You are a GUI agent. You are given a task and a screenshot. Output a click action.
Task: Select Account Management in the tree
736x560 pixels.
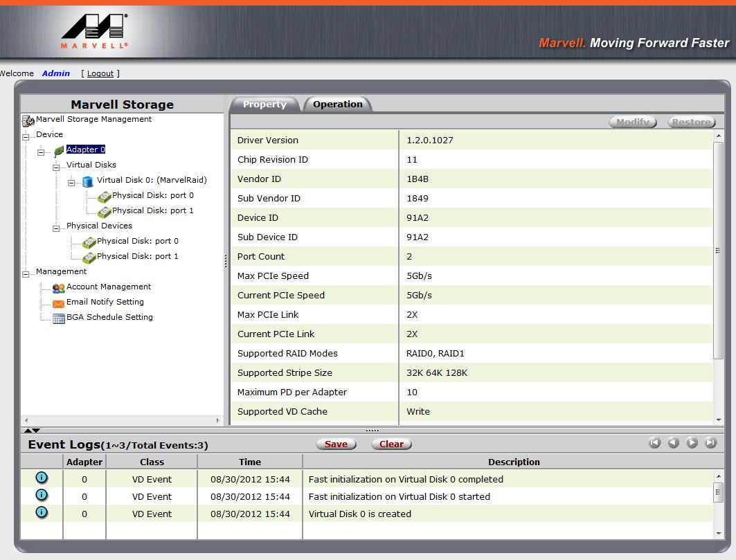pos(109,287)
